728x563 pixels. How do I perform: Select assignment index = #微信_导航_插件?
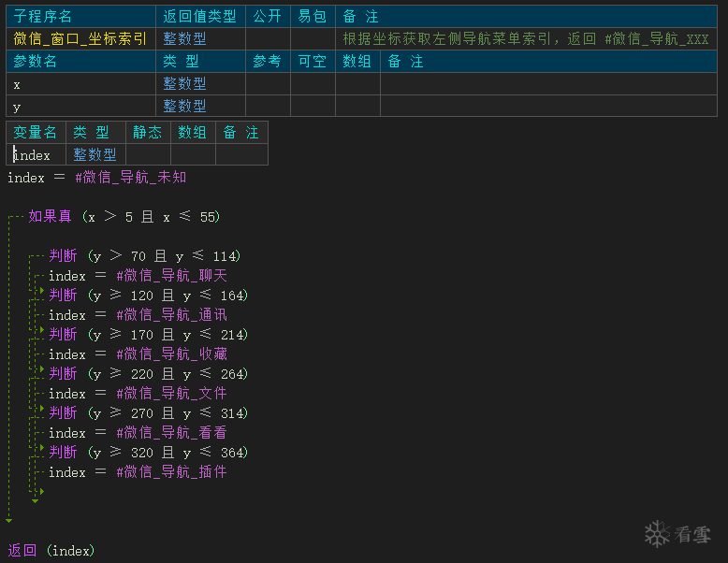(x=138, y=472)
